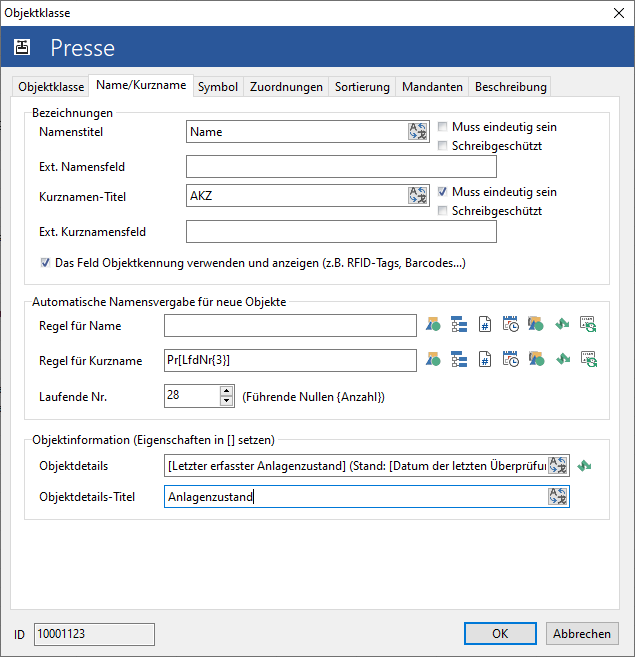This screenshot has width=635, height=657.
Task: Insert the object class shapes placeholder into Regel für Name
Action: click(433, 325)
